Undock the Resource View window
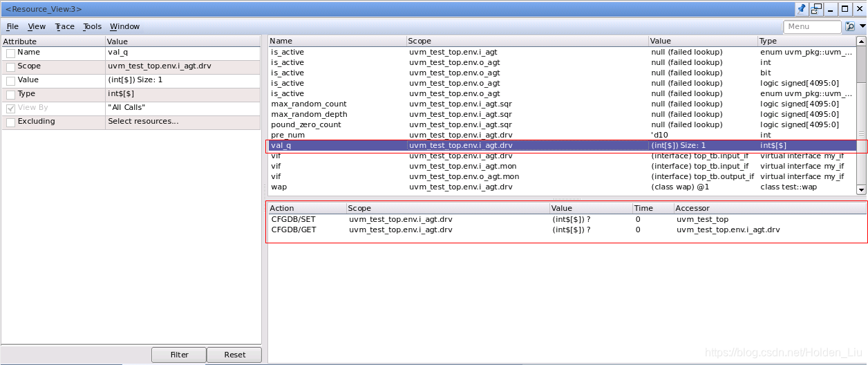The width and height of the screenshot is (868, 365). [816, 9]
